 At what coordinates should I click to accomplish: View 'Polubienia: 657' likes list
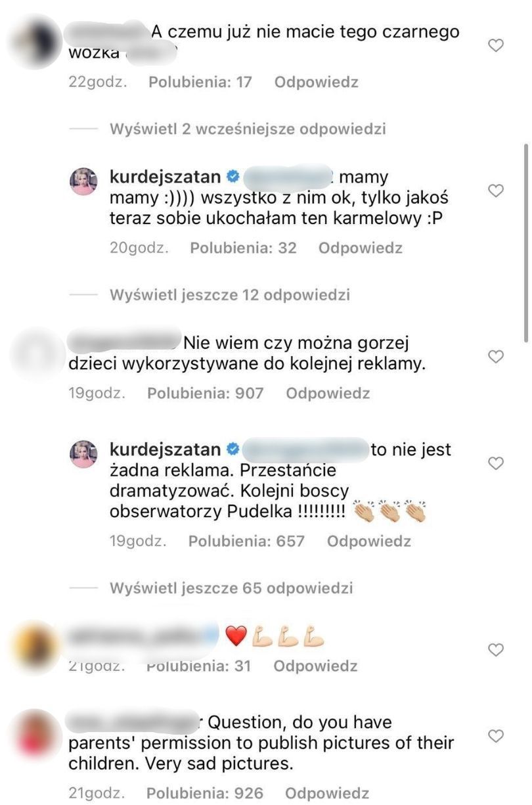tap(246, 541)
